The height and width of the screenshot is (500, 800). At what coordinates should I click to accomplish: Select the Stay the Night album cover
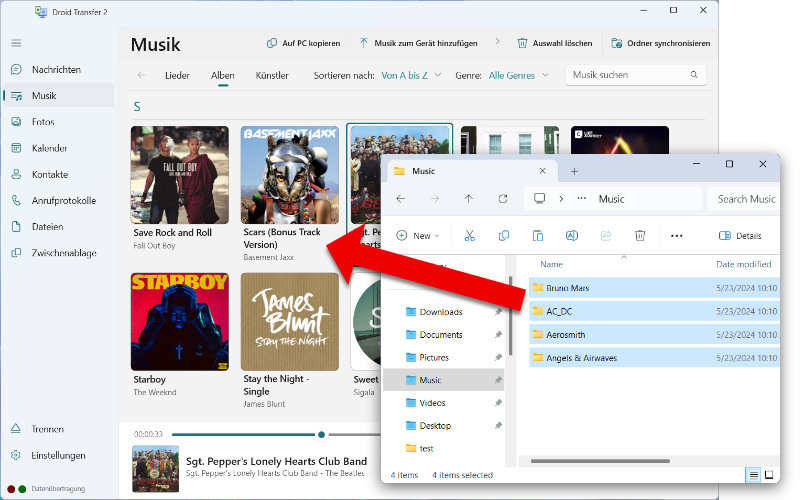tap(290, 322)
